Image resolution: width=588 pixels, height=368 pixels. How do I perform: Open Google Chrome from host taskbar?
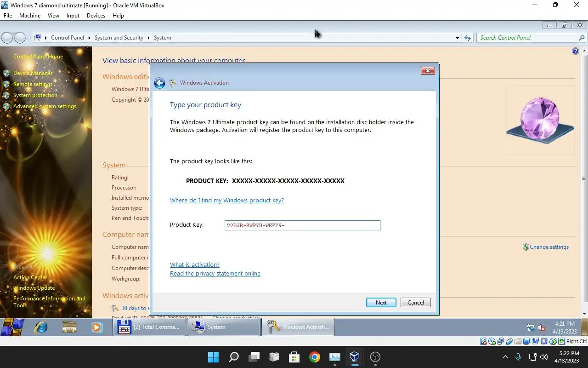(315, 357)
